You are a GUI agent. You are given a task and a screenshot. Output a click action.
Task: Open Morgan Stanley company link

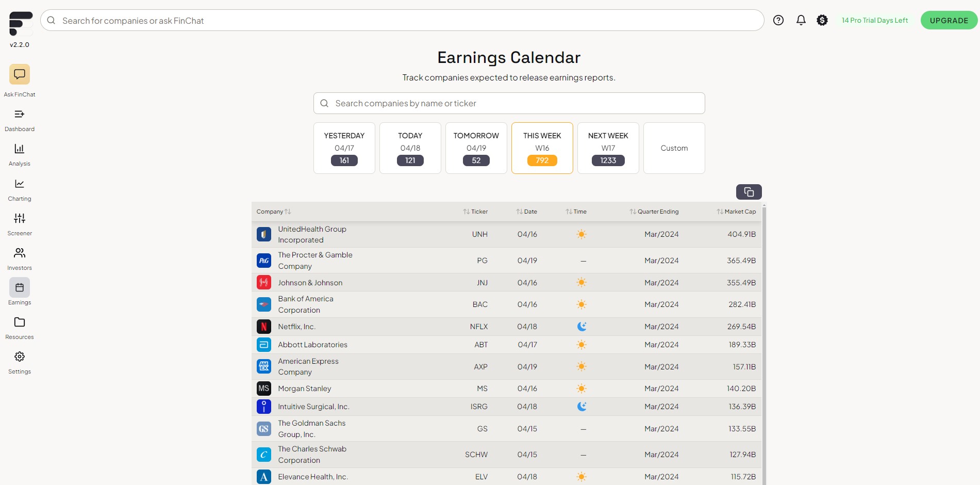click(x=305, y=389)
